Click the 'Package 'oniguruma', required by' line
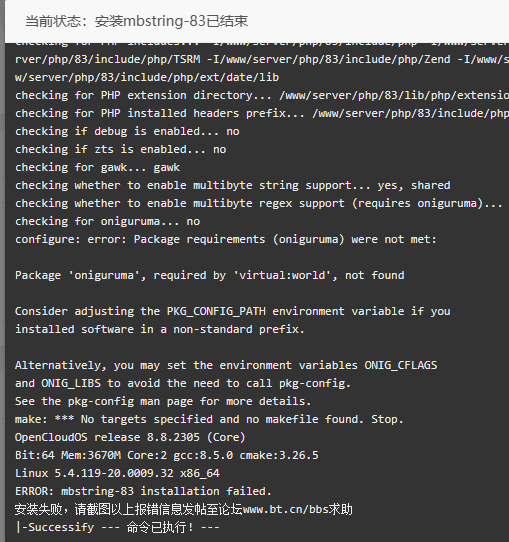Image resolution: width=509 pixels, height=542 pixels. pos(209,275)
